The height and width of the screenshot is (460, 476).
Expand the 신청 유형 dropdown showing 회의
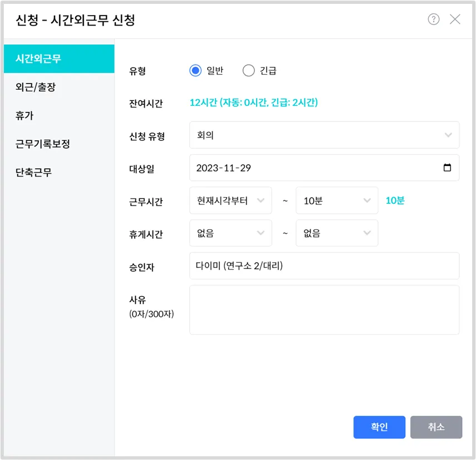coord(324,135)
